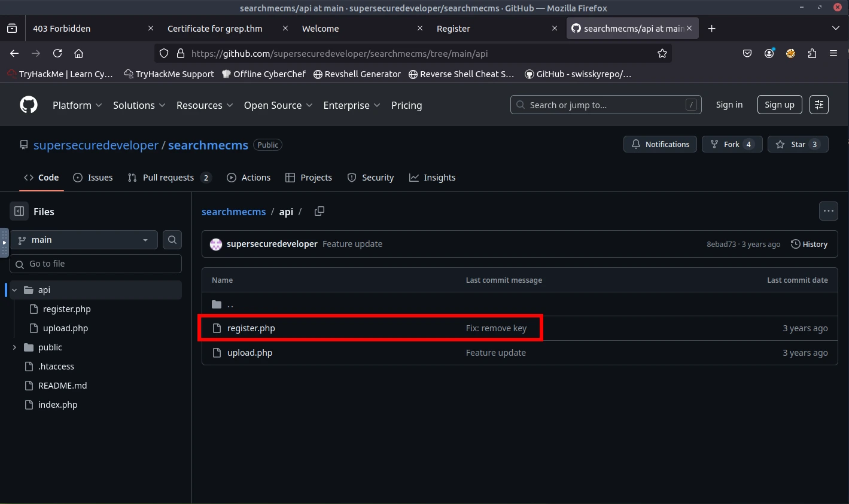Bookmark this page with star icon
Image resolution: width=849 pixels, height=504 pixels.
[662, 53]
